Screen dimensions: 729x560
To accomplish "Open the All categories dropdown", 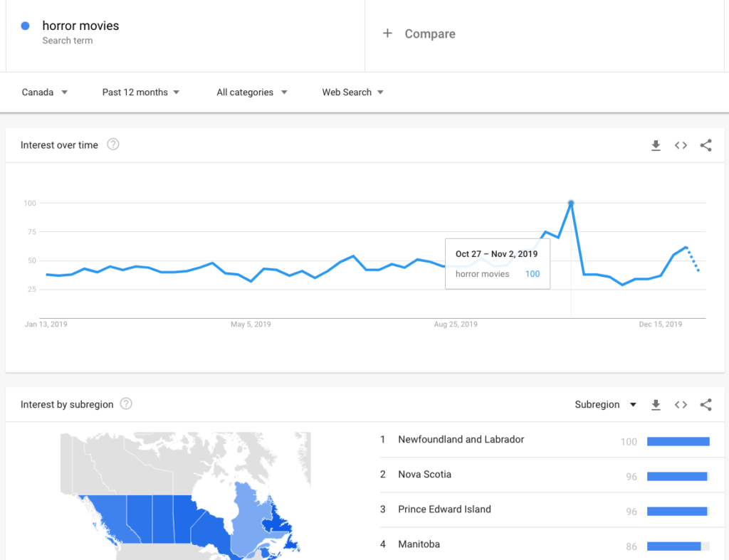I will 251,92.
